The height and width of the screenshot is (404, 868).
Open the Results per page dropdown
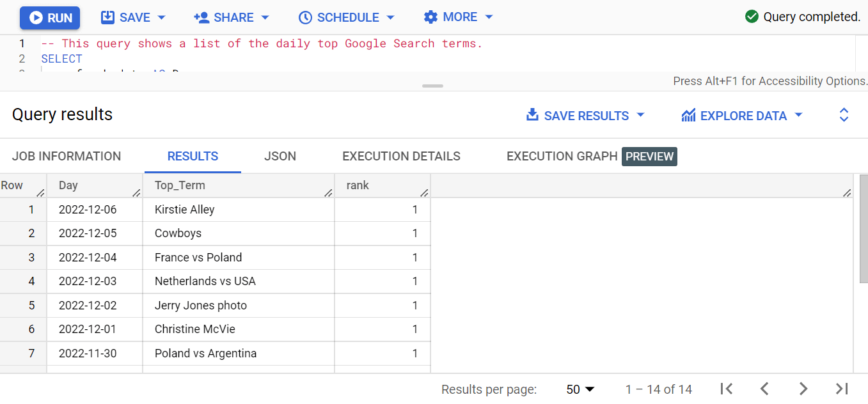[x=580, y=389]
